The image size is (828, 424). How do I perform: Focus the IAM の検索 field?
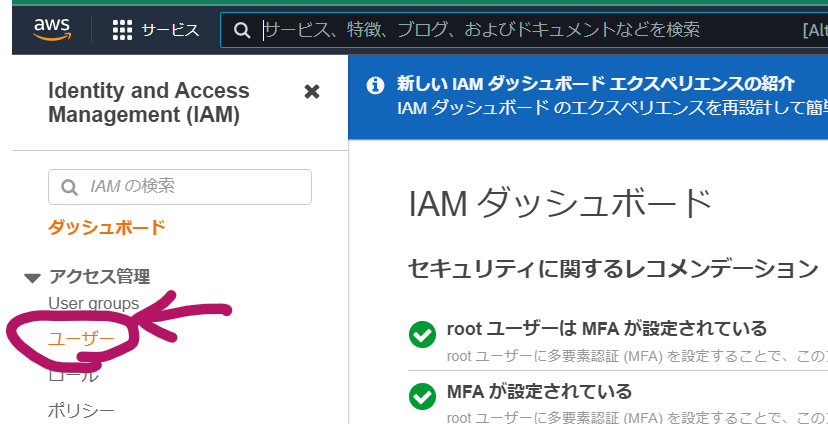tap(180, 186)
